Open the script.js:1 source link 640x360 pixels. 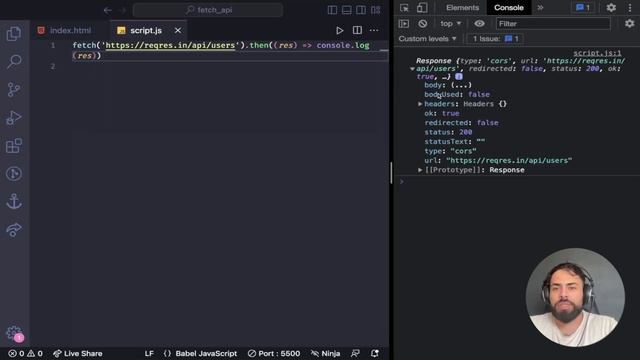(597, 53)
